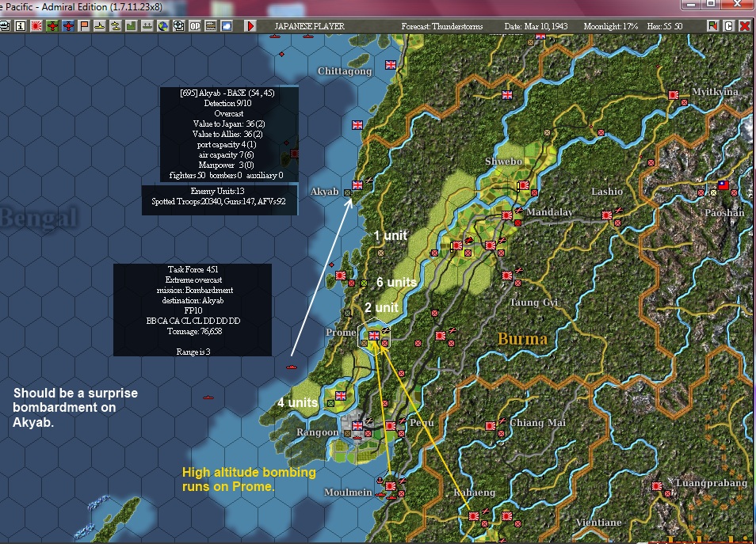Click the green flag with red arrow icon

point(713,26)
